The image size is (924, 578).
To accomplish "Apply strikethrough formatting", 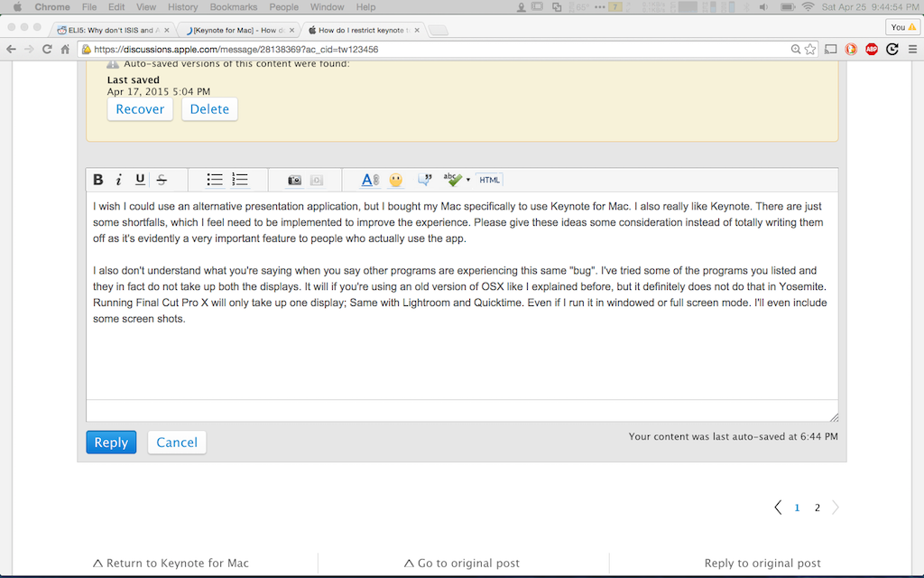I will 162,180.
